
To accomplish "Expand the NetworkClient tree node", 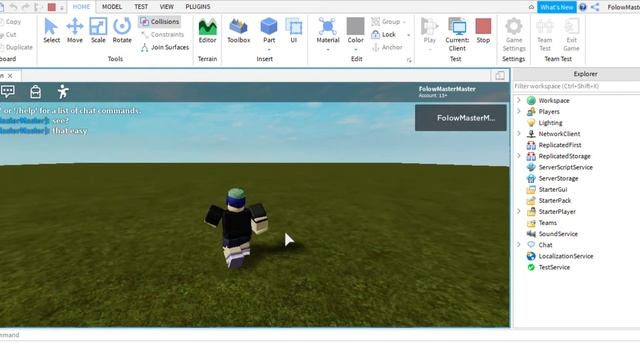I will tap(519, 133).
